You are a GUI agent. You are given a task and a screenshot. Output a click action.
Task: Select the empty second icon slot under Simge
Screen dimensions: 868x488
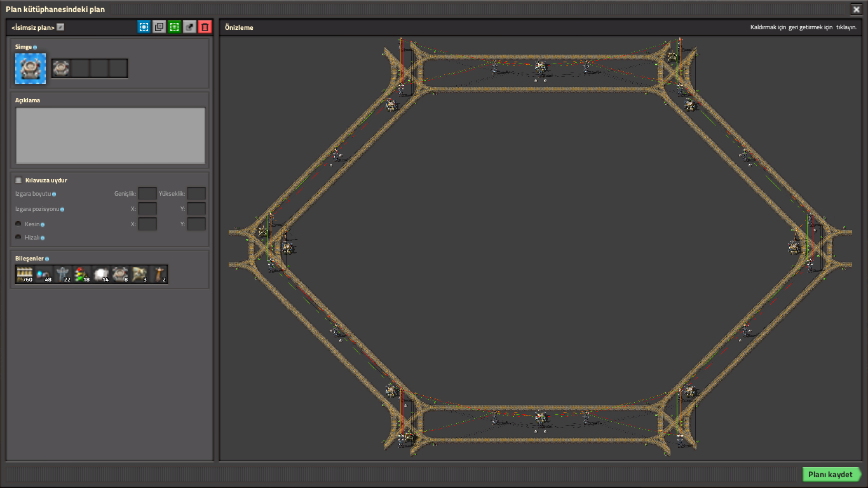(80, 68)
